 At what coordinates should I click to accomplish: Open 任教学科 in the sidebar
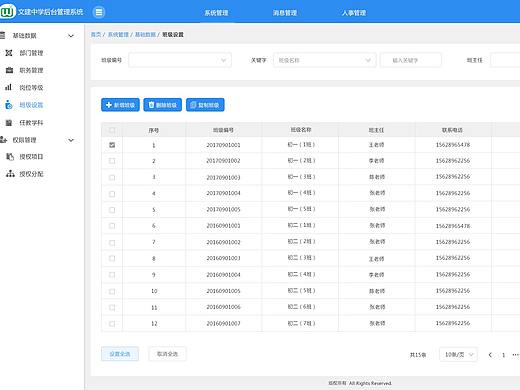click(31, 123)
